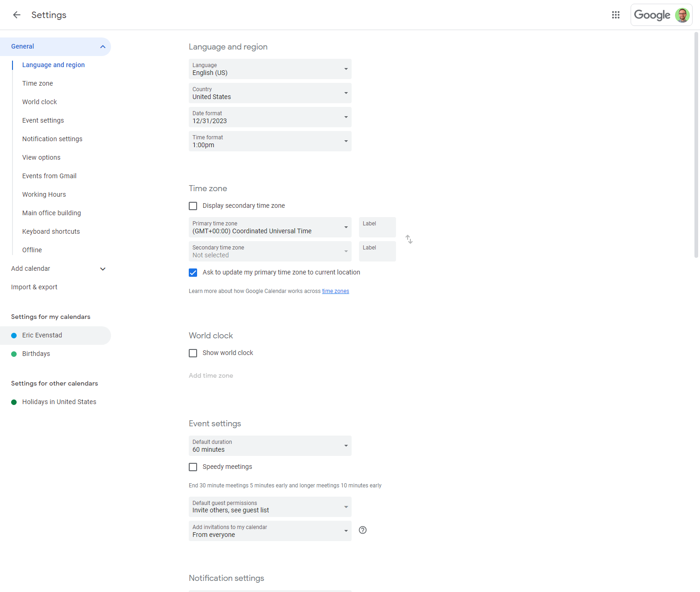Screen dimensions: 700x592
Task: Select Keyboard shortcuts in sidebar
Action: (x=51, y=231)
